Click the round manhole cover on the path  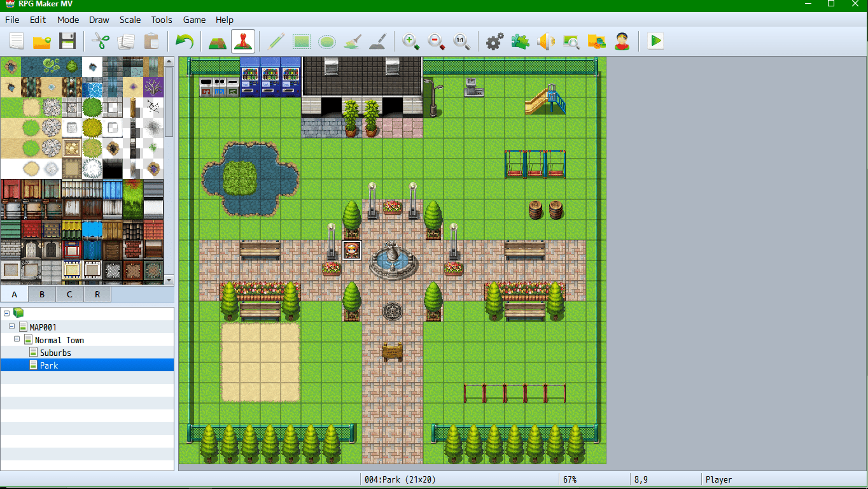click(393, 311)
